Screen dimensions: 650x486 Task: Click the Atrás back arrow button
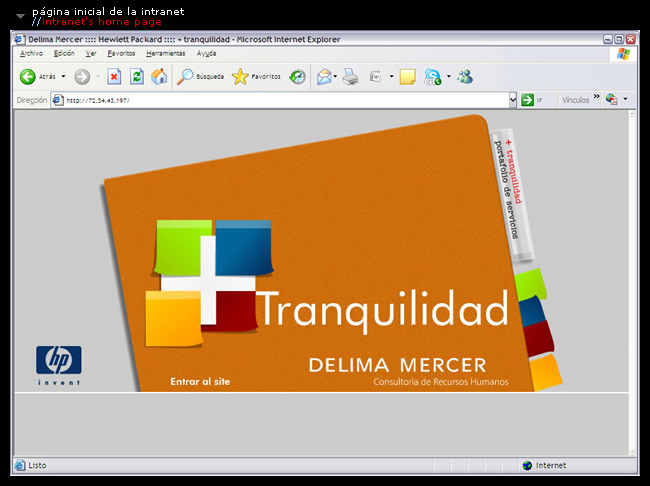(28, 76)
